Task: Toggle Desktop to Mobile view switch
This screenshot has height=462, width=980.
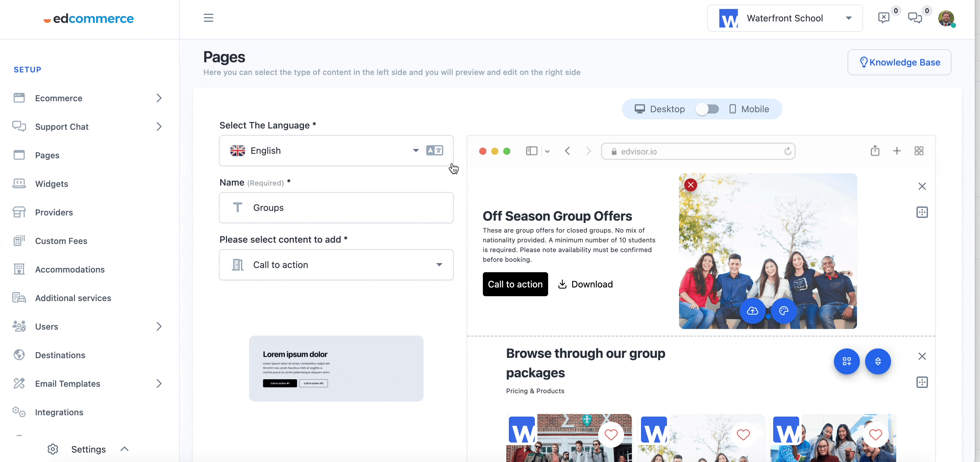Action: click(706, 109)
